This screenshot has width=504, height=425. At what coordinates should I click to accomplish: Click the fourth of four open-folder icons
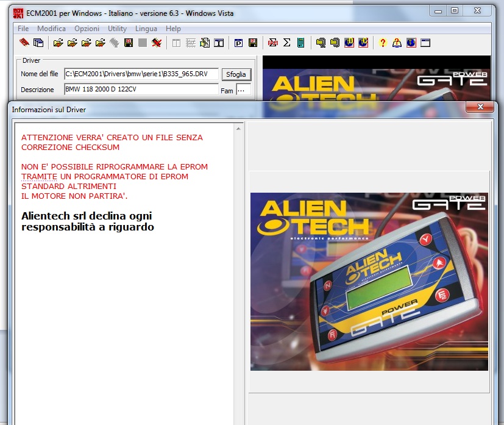(101, 43)
